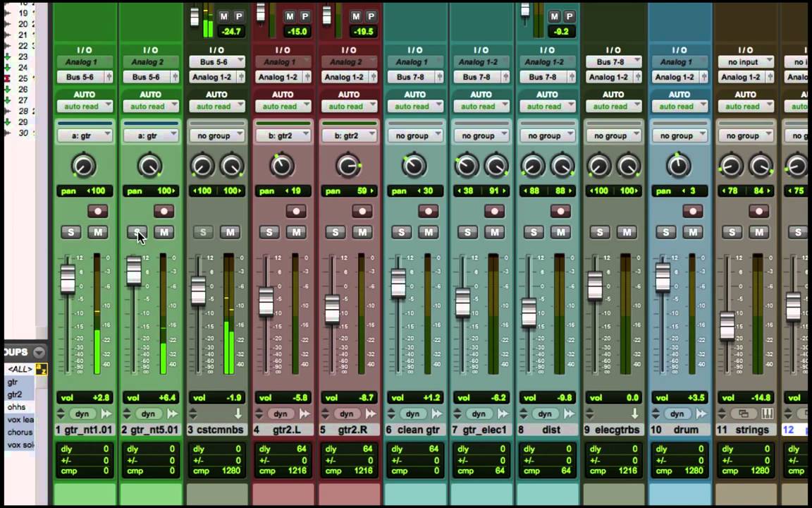Record-enable the strings track
812x508 pixels.
pyautogui.click(x=759, y=211)
